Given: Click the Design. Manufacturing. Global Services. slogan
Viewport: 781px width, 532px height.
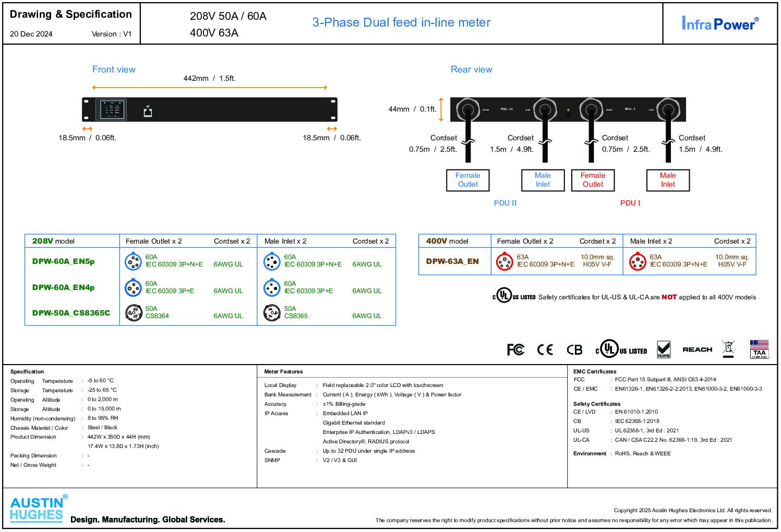Looking at the screenshot, I should tap(148, 519).
